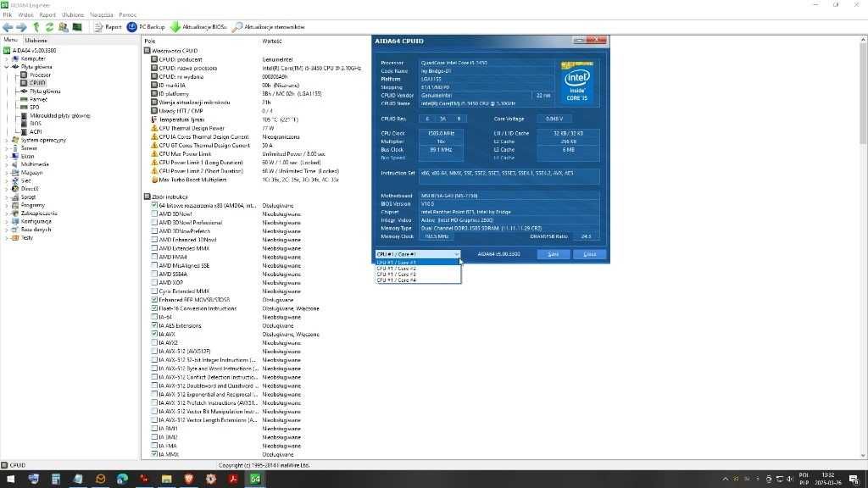Toggle the Enhanced REP MOVSB/STOSB checkbox
The width and height of the screenshot is (868, 488).
point(154,300)
